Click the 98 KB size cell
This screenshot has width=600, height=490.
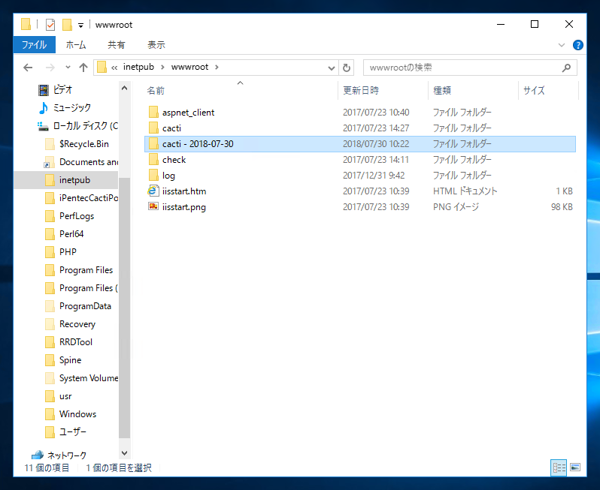[x=562, y=207]
